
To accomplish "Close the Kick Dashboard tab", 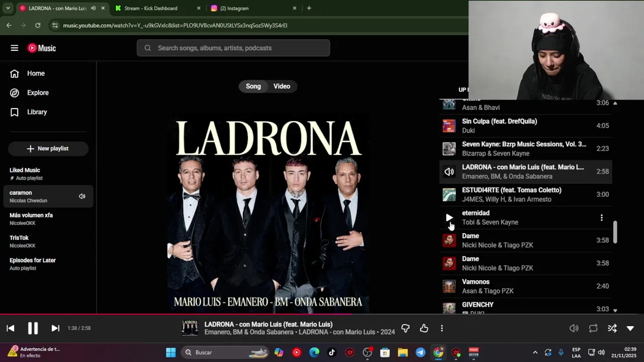I will pos(198,8).
